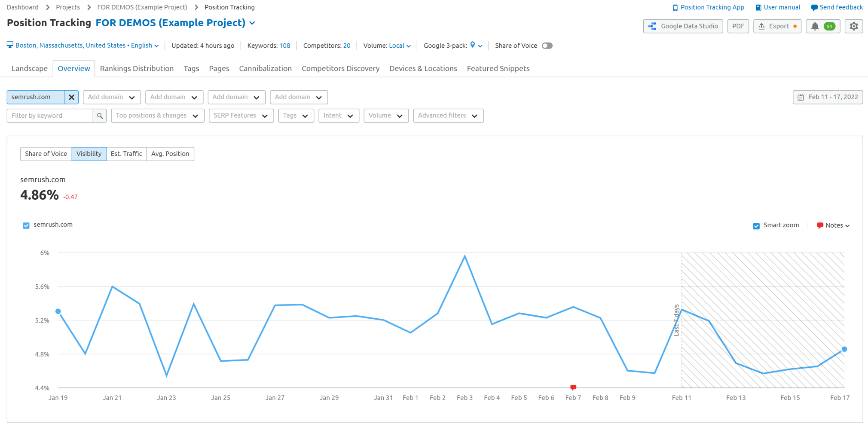Open the second Add domain dropdown

174,97
